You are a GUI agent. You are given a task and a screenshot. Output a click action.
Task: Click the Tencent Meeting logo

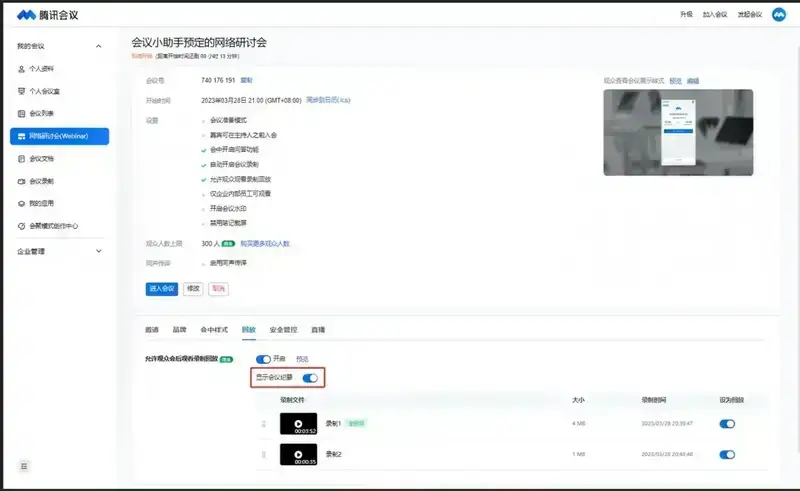(x=47, y=15)
